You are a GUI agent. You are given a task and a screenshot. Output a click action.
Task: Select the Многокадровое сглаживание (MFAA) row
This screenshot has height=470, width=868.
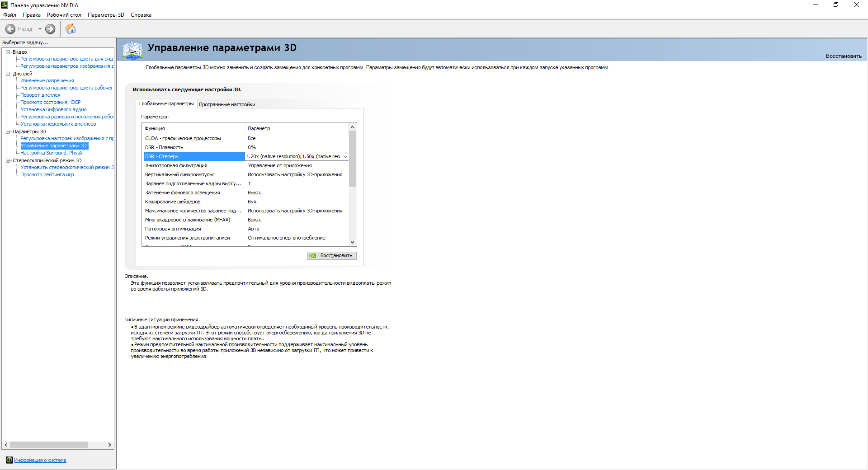click(x=245, y=220)
